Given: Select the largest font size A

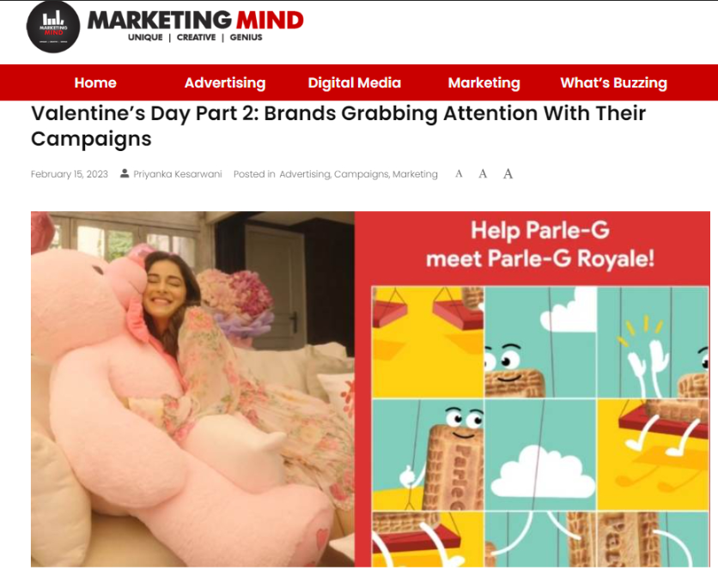Looking at the screenshot, I should pyautogui.click(x=508, y=174).
